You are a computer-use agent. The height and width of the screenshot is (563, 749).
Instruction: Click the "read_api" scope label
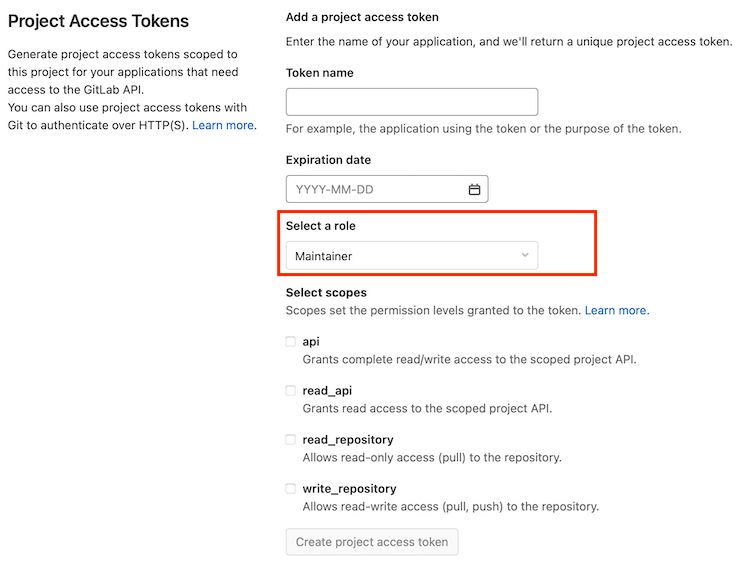326,391
